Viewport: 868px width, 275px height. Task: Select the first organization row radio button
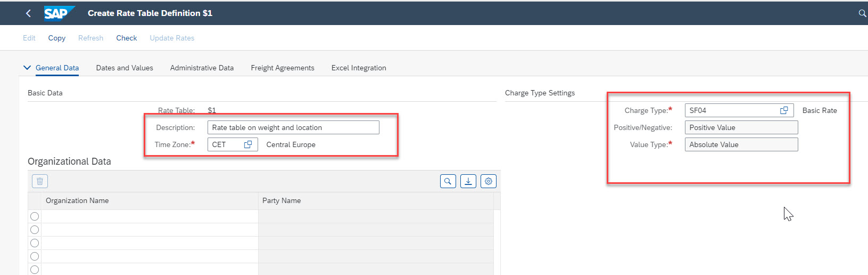(x=35, y=216)
